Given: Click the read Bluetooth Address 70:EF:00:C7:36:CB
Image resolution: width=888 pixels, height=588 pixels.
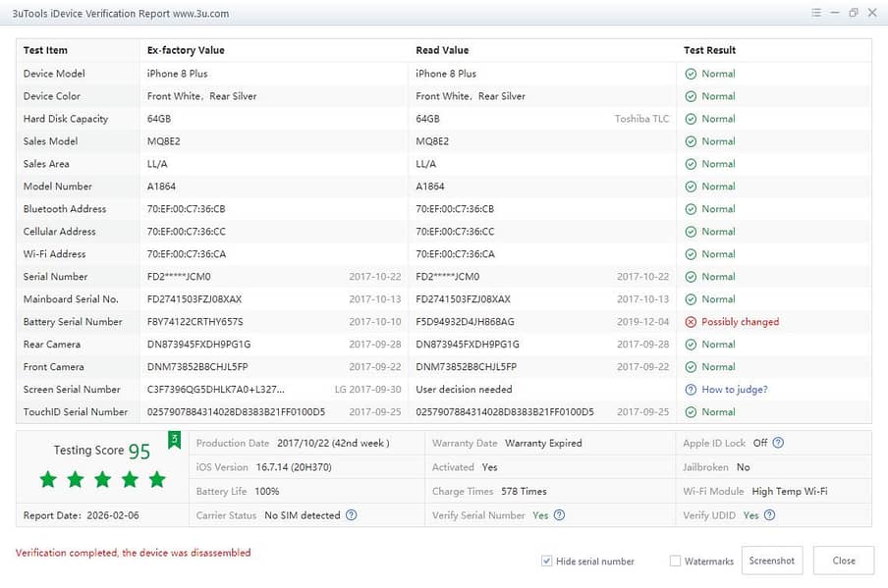Looking at the screenshot, I should click(455, 209).
